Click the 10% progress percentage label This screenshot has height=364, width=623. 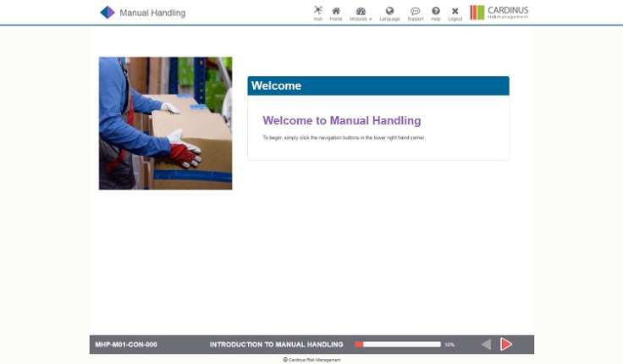click(x=449, y=345)
